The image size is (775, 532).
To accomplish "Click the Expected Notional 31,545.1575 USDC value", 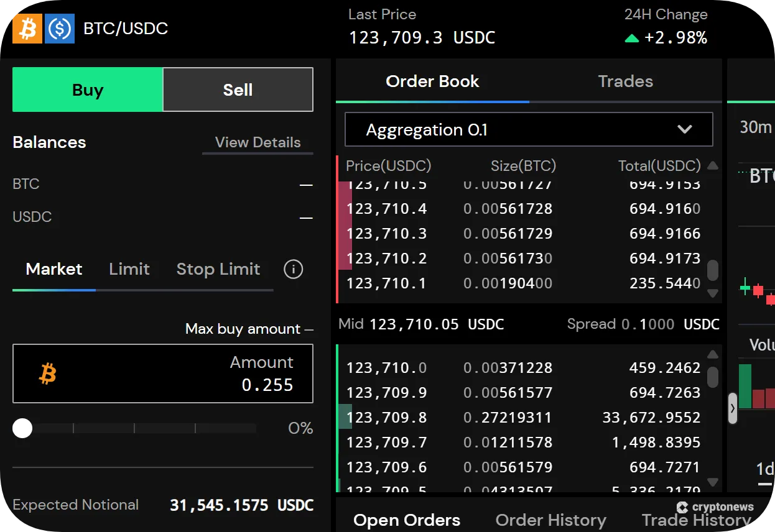I will point(242,505).
